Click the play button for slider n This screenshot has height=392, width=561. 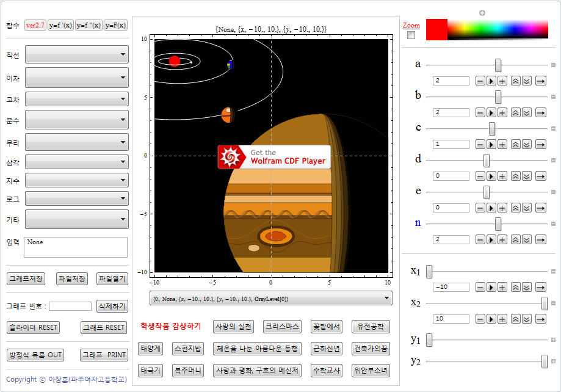(x=491, y=239)
